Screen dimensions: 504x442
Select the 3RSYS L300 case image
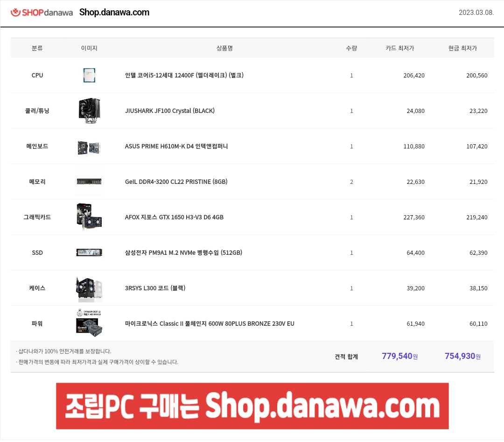(x=89, y=289)
